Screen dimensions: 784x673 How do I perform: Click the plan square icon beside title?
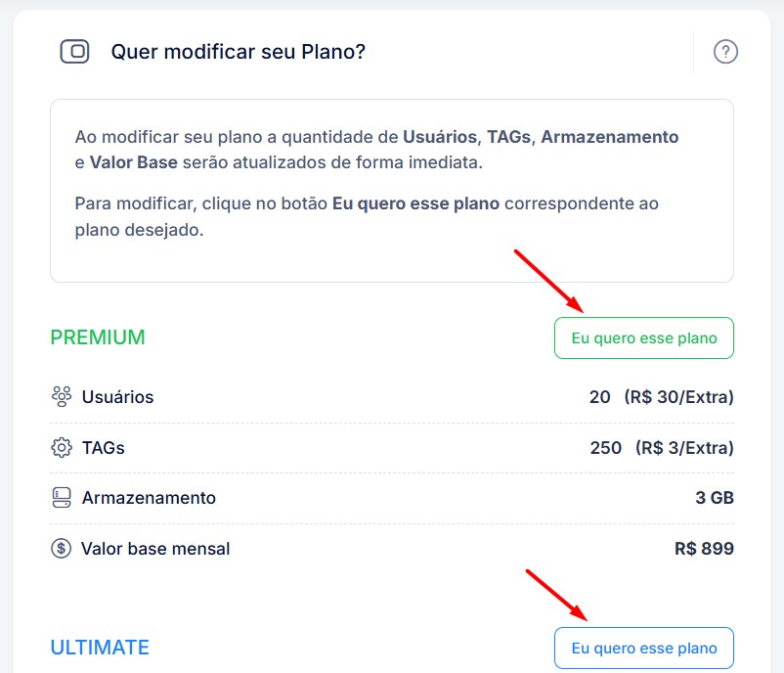point(74,52)
